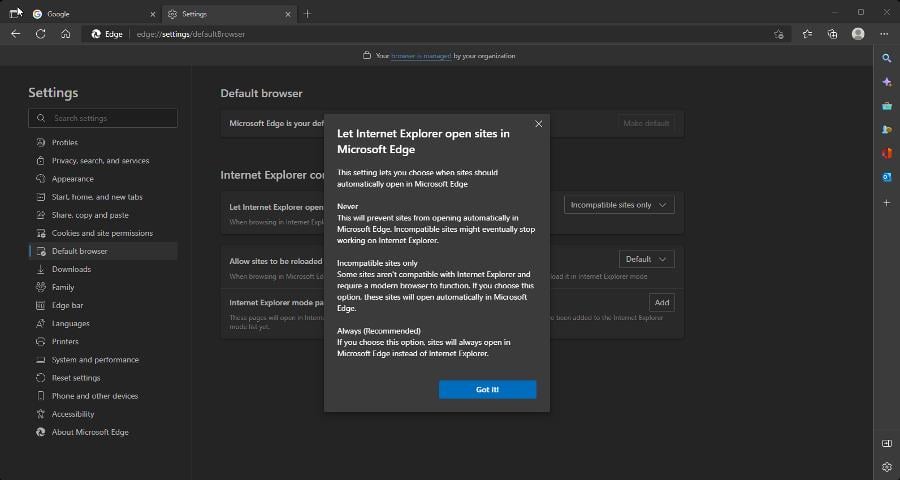
Task: Click the dimmed Make default button
Action: point(646,123)
